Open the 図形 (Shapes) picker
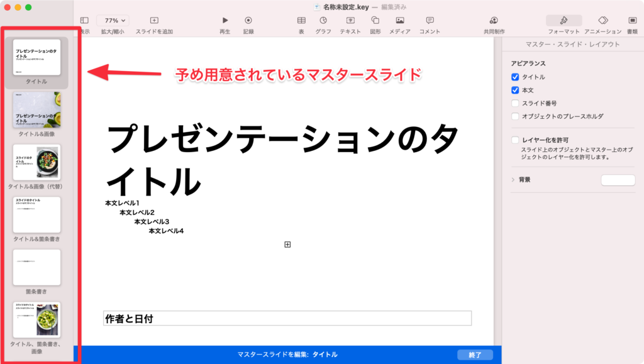 (375, 20)
